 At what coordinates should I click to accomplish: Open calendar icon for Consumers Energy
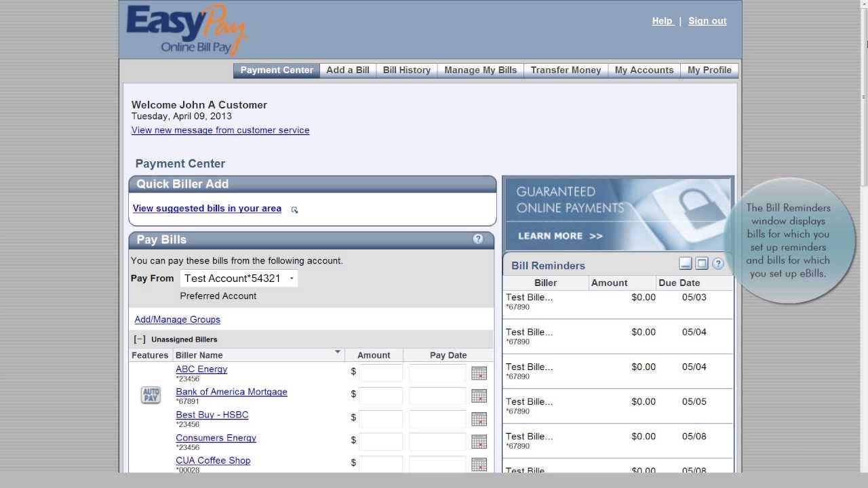pos(479,442)
